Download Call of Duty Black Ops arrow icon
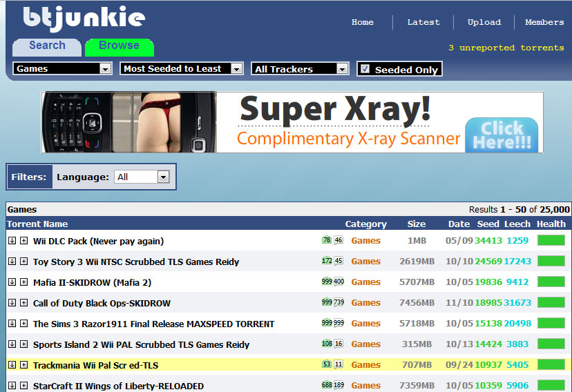 click(x=12, y=303)
